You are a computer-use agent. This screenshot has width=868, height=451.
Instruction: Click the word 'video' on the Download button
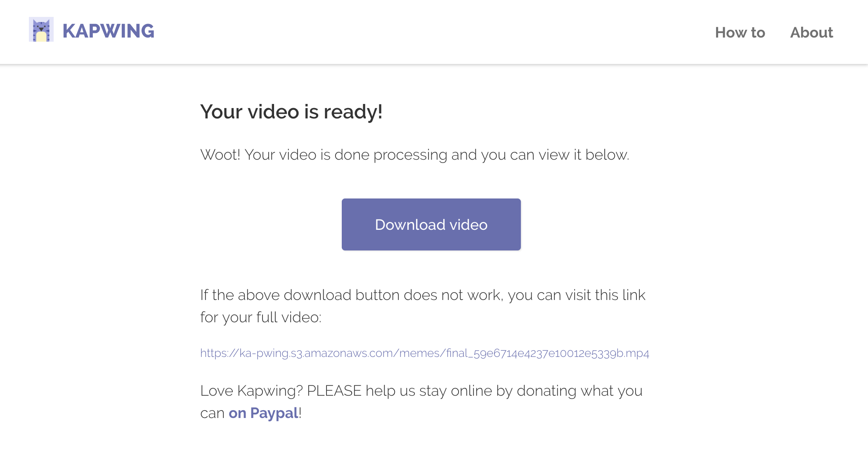tap(468, 225)
